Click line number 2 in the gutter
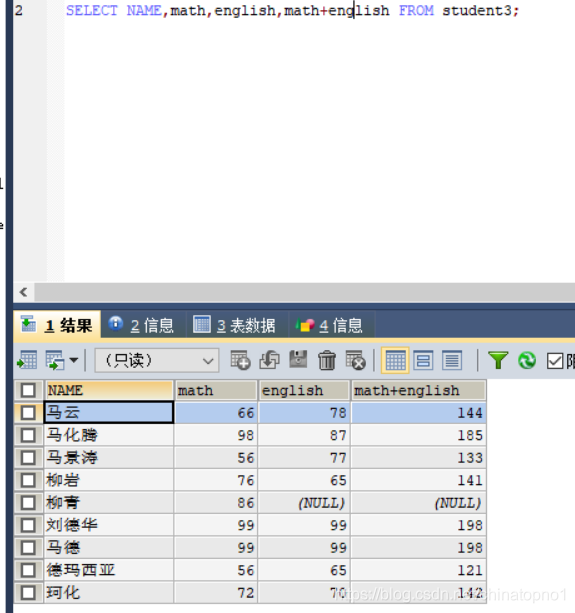Viewport: 575px width, 613px height. point(18,11)
